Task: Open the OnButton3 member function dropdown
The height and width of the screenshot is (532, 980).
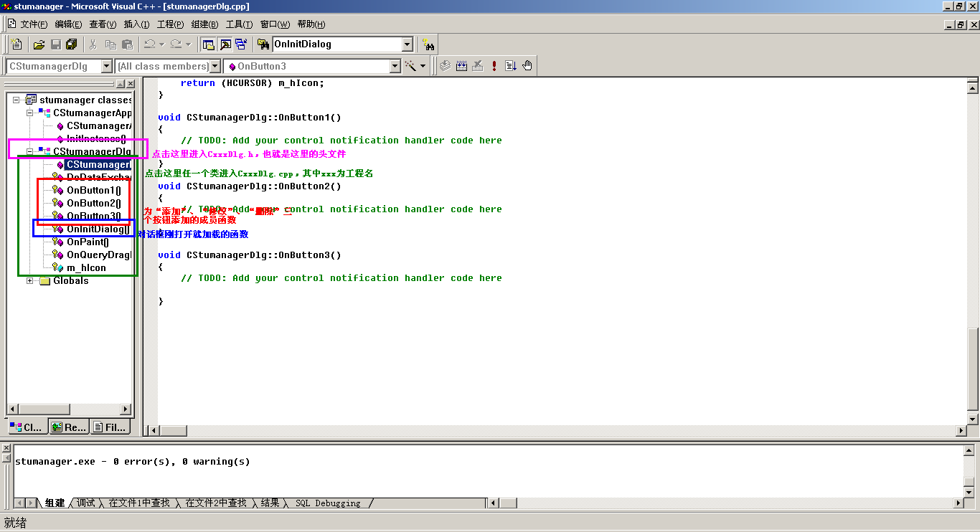Action: (x=395, y=66)
